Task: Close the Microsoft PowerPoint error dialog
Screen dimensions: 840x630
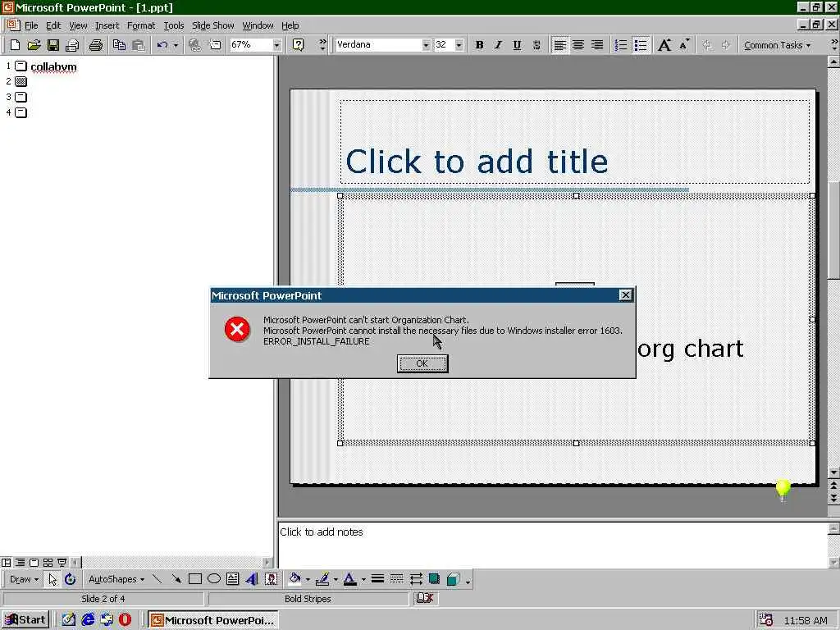Action: [x=625, y=295]
